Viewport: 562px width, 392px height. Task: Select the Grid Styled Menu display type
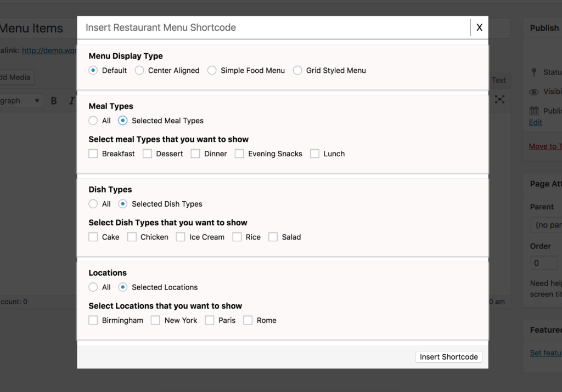click(x=297, y=70)
